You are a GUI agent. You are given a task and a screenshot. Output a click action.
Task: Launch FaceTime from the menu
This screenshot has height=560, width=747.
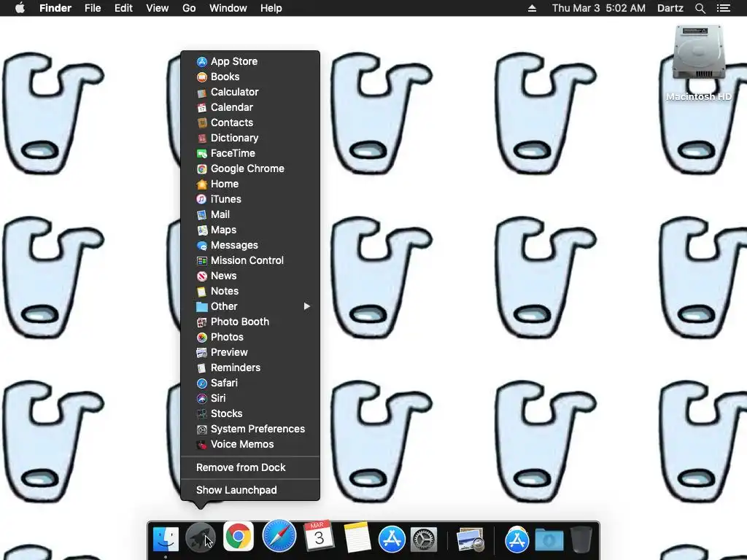(250, 153)
